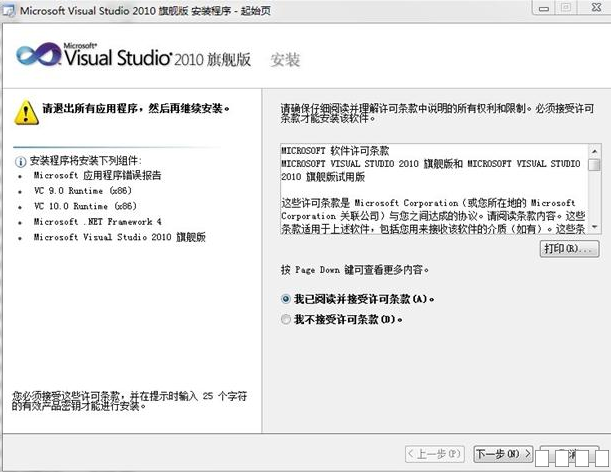Click the license scrollbar thumb
The image size is (611, 472).
click(594, 166)
